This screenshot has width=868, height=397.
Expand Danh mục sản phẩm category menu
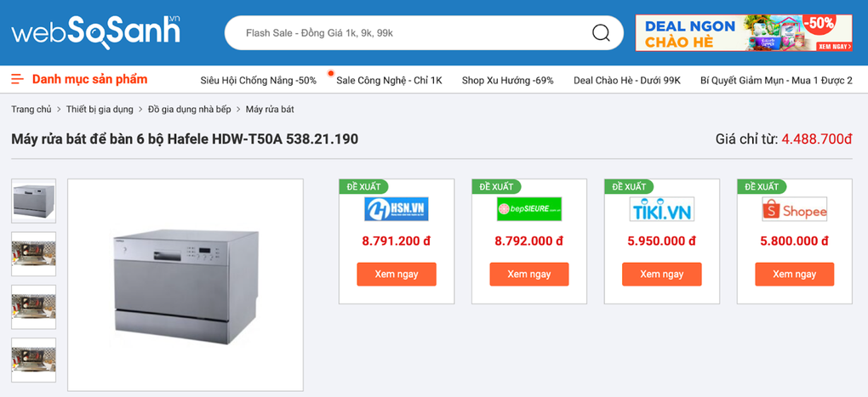click(89, 79)
